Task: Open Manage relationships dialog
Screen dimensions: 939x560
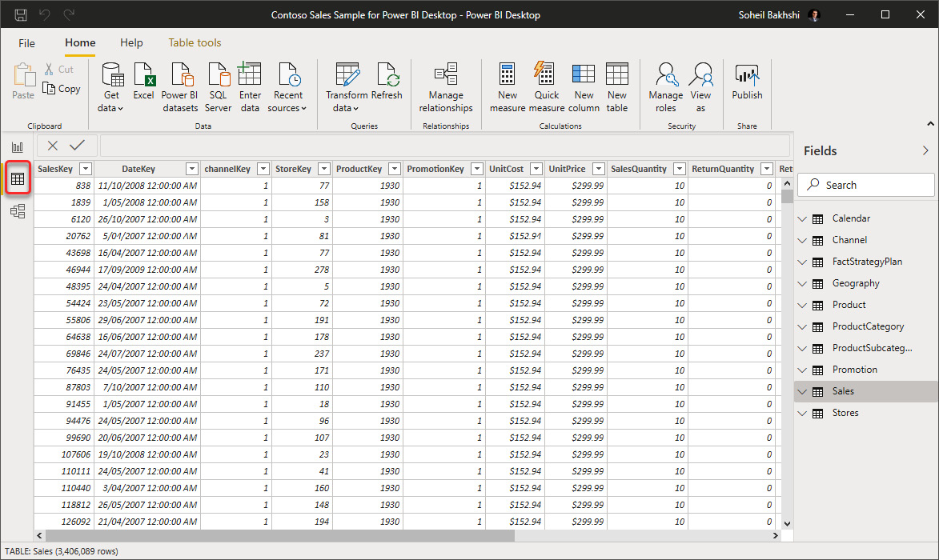Action: [x=446, y=87]
